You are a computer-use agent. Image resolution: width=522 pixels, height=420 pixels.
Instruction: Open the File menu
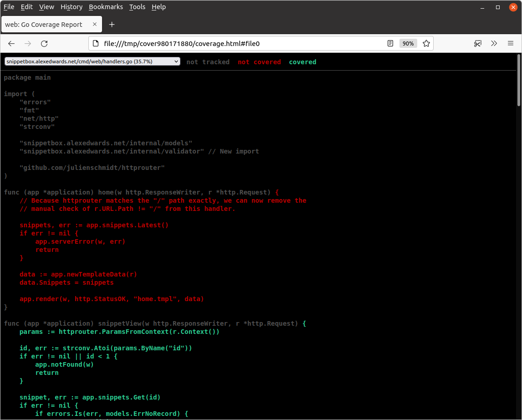(9, 7)
